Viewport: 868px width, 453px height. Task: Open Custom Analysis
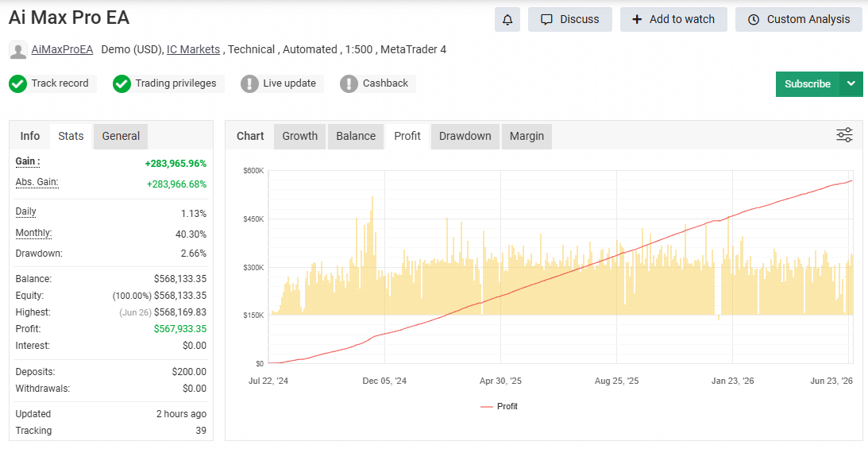798,19
